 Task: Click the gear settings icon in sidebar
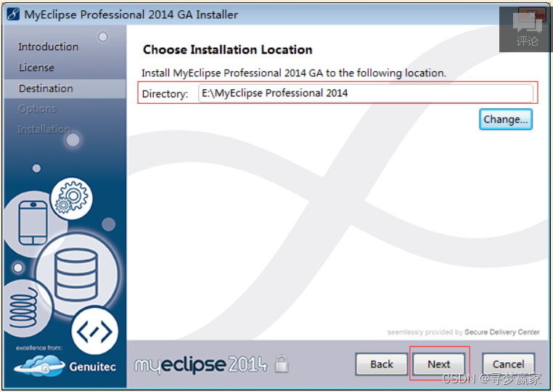(x=72, y=198)
